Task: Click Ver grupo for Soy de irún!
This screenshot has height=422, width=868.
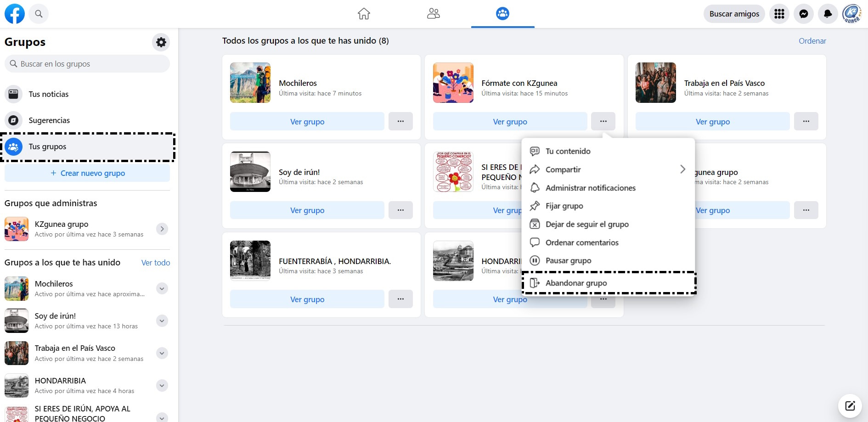Action: 307,210
